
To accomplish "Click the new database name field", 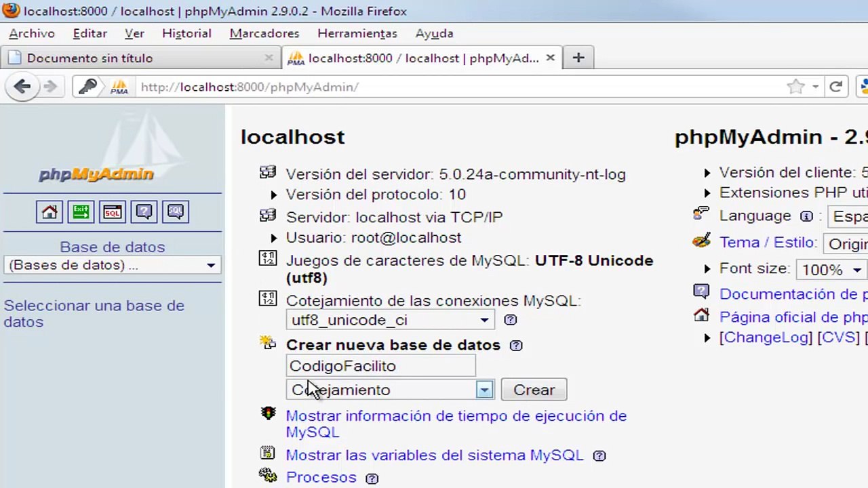I will click(x=381, y=366).
